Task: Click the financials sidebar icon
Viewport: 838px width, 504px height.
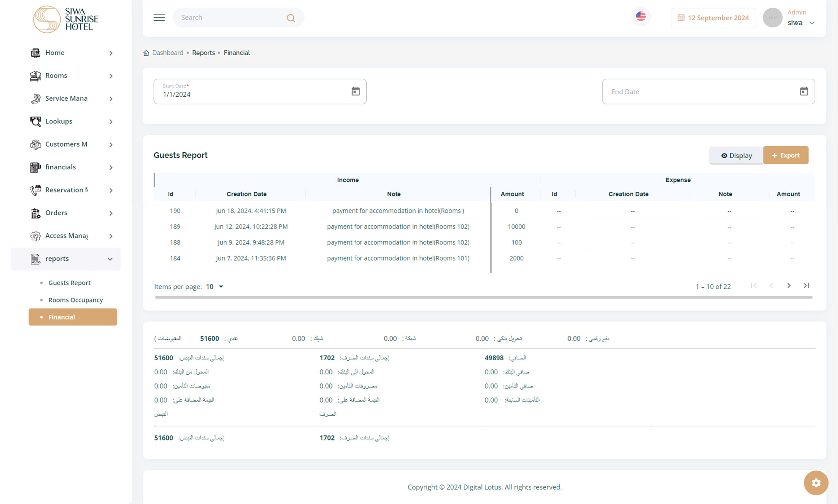Action: 35,167
